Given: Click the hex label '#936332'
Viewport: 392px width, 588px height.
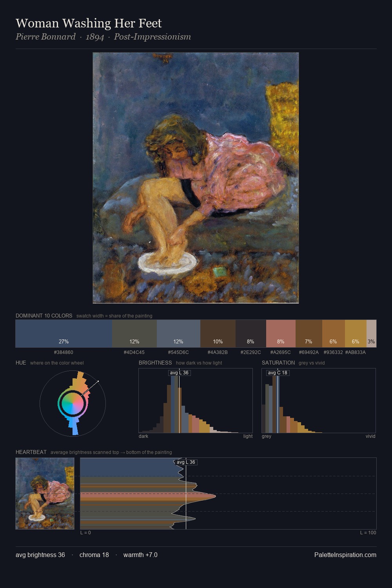Looking at the screenshot, I should pos(333,352).
